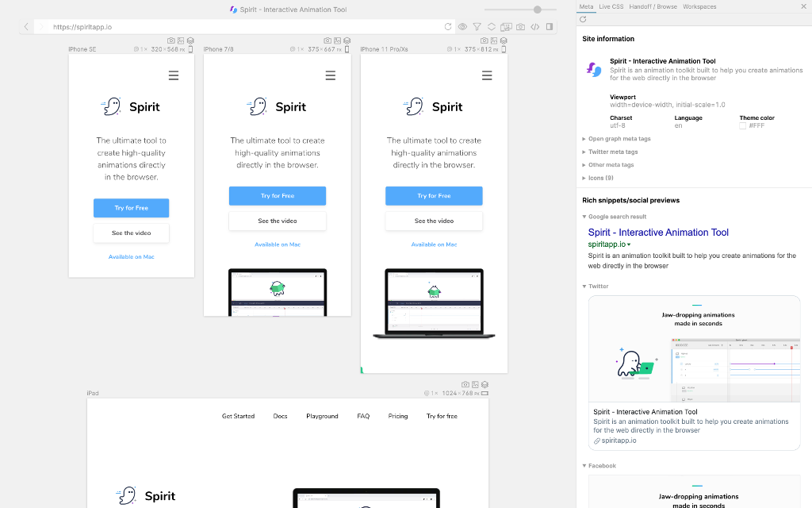Click the diamond layout icon in toolbar
812x508 pixels.
tap(492, 26)
